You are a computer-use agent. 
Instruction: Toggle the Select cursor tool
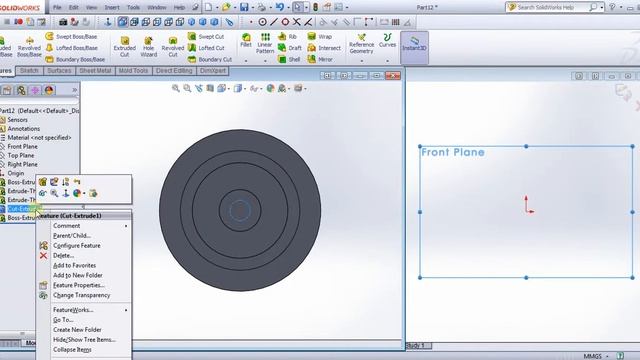pos(298,7)
